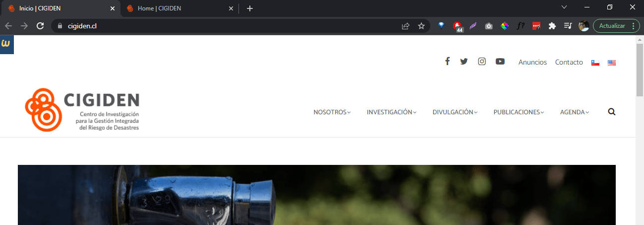Click the blue diamond extension icon
Screen dimensions: 644x225
point(441,26)
